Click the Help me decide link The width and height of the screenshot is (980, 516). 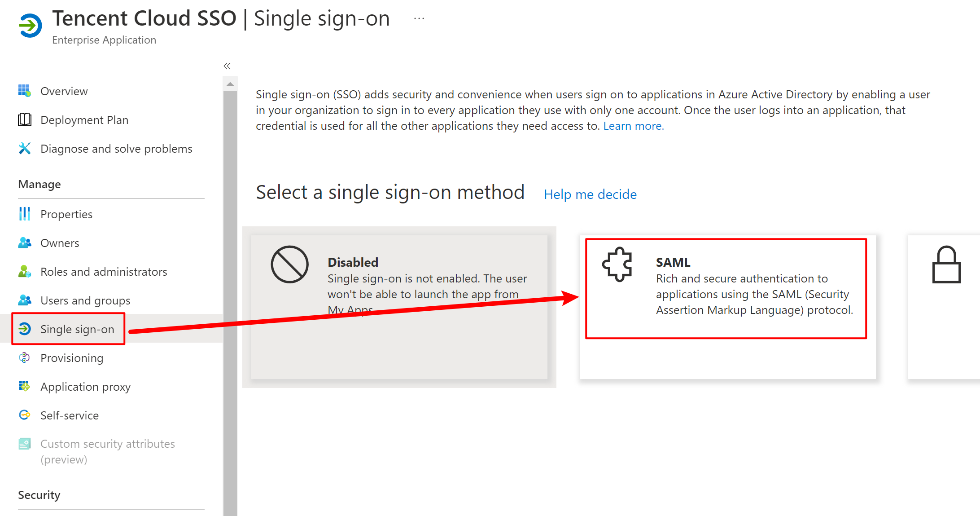[590, 194]
